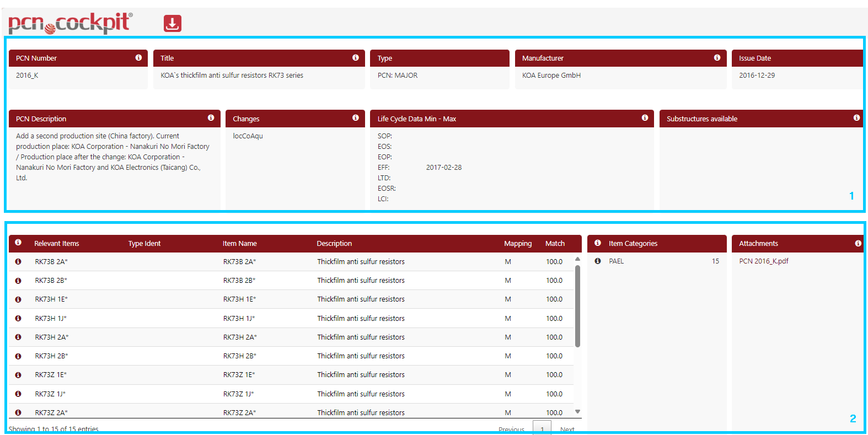
Task: Open the PCN 2016_K.pdf attachment
Action: pos(764,261)
